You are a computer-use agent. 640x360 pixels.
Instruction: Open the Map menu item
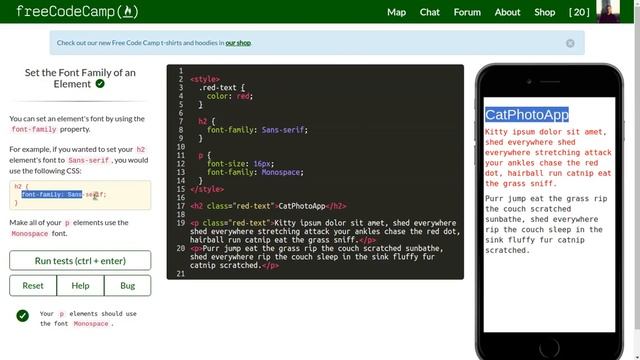pyautogui.click(x=396, y=12)
